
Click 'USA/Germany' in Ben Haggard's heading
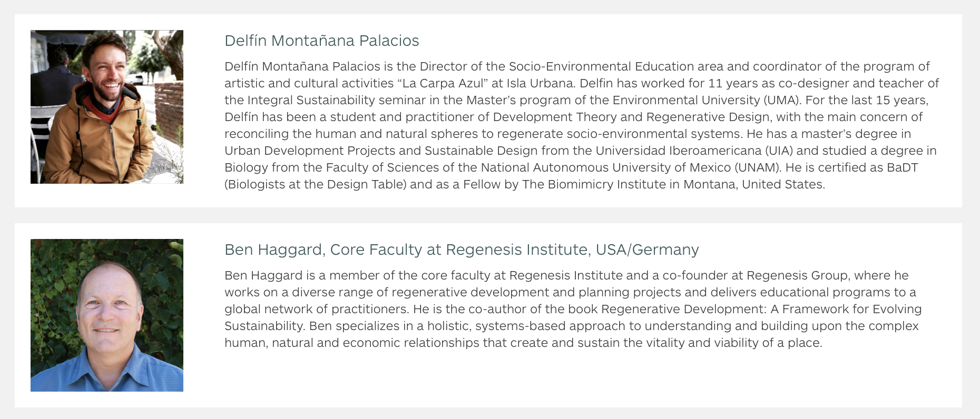coord(648,250)
